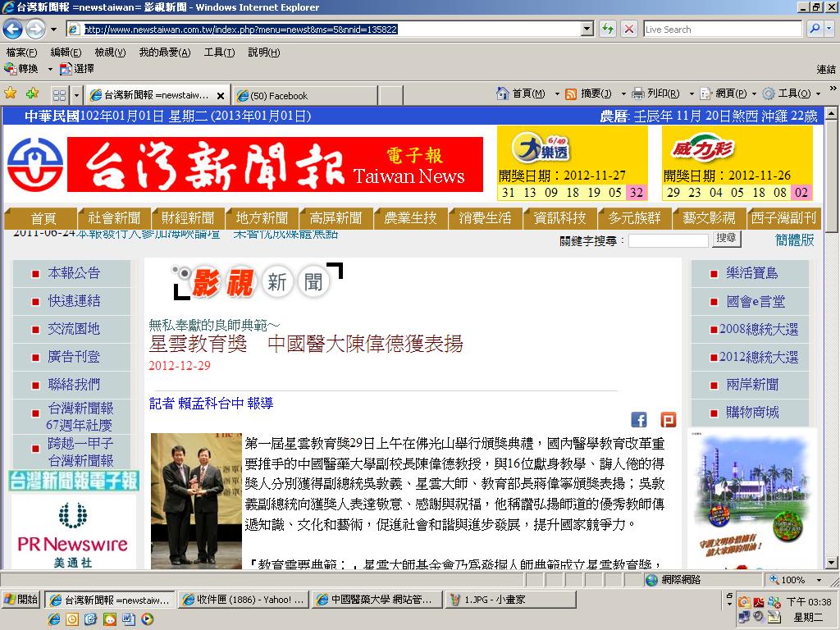Click the 關鍵字搜尋 input field
The image size is (840, 630).
[x=668, y=240]
